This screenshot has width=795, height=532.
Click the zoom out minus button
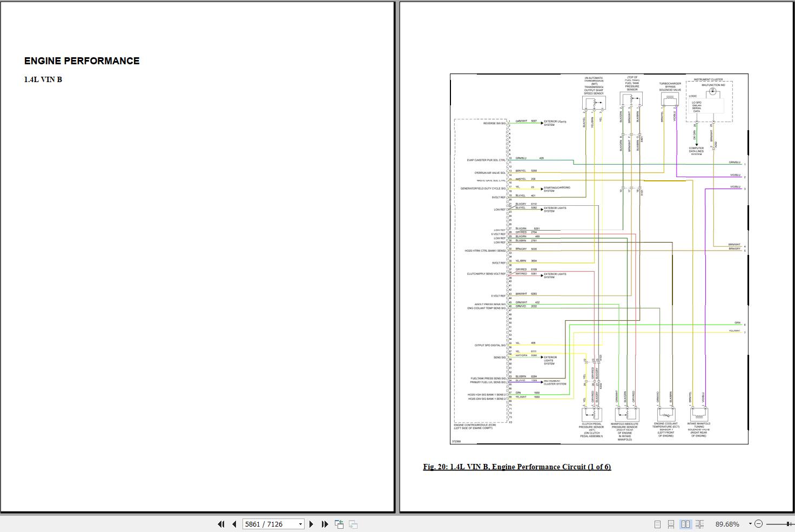pos(758,524)
